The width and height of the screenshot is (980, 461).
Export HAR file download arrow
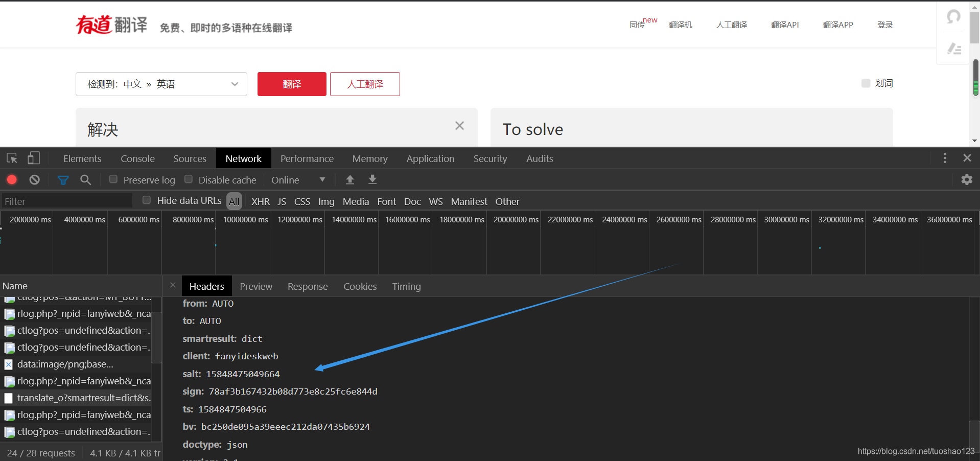[372, 179]
